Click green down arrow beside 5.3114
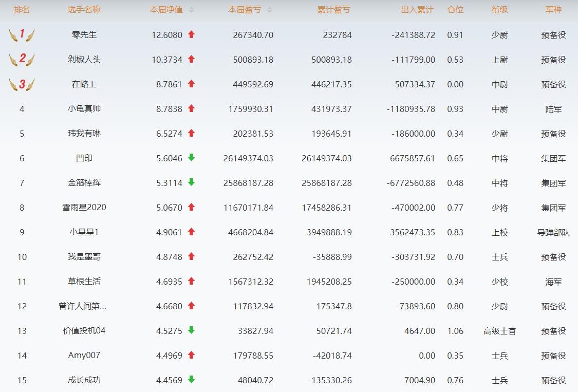Screen dimensions: 578x392 191,182
